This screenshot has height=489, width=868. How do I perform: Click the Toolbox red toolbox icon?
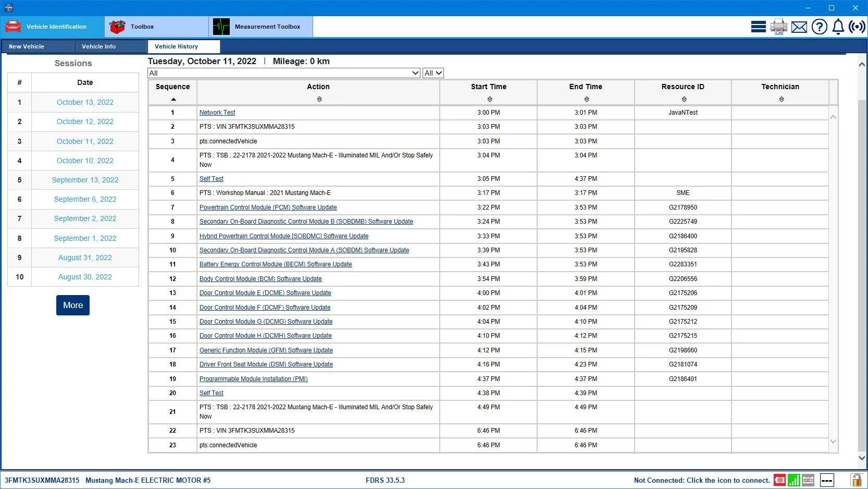click(117, 27)
